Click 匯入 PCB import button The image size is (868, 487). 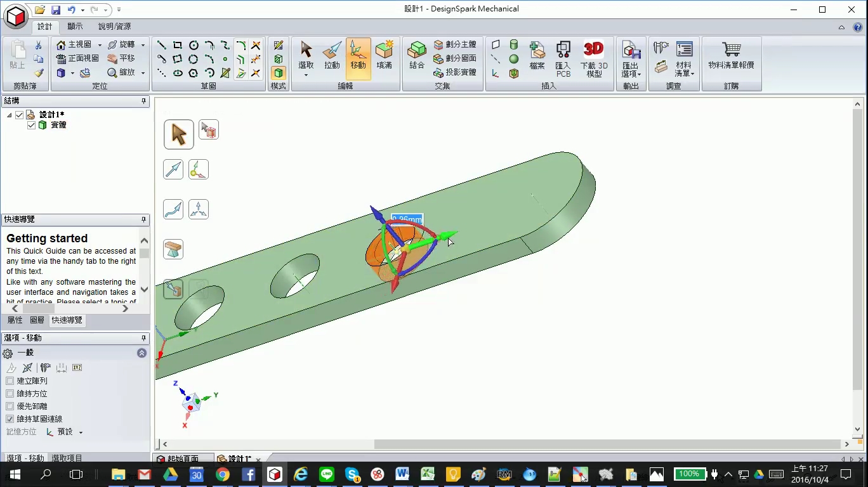point(563,58)
